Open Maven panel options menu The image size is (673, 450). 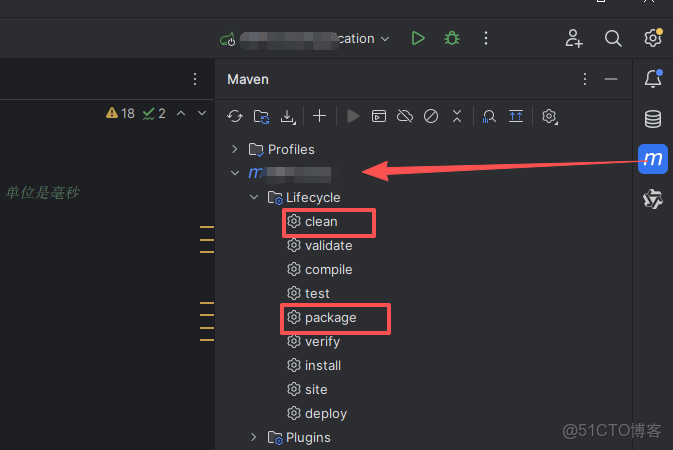585,79
